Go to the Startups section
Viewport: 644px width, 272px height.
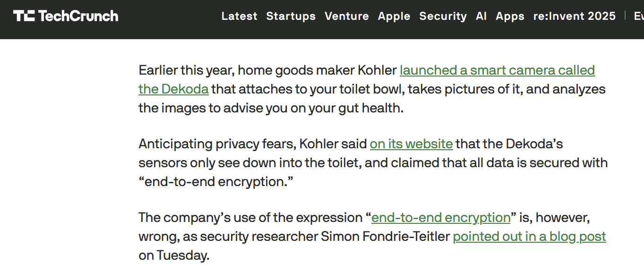(x=291, y=16)
